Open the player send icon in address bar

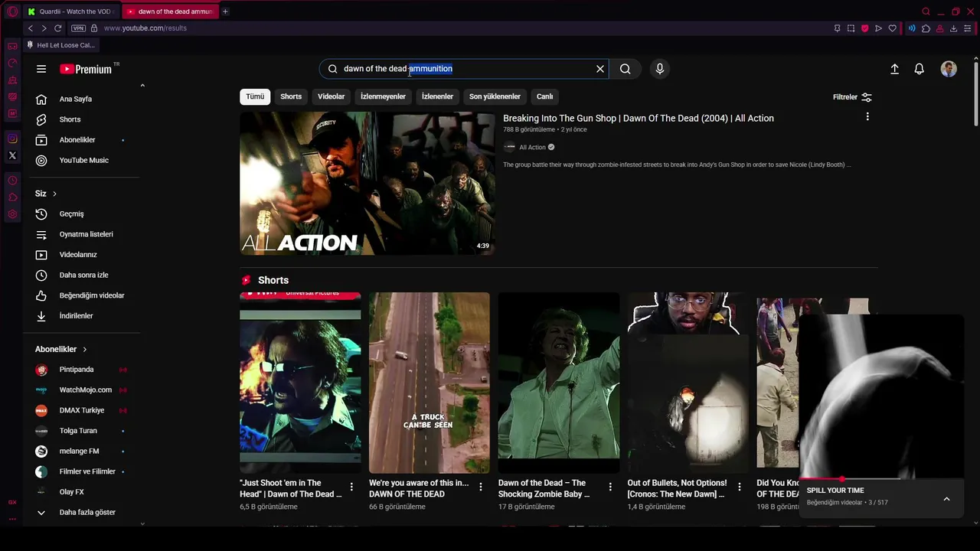(x=878, y=28)
